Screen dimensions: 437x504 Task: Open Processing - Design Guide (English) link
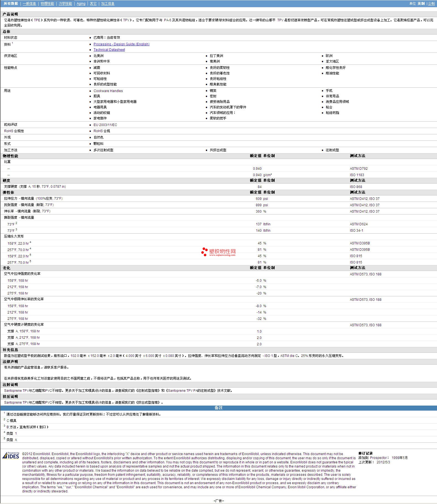tap(121, 44)
